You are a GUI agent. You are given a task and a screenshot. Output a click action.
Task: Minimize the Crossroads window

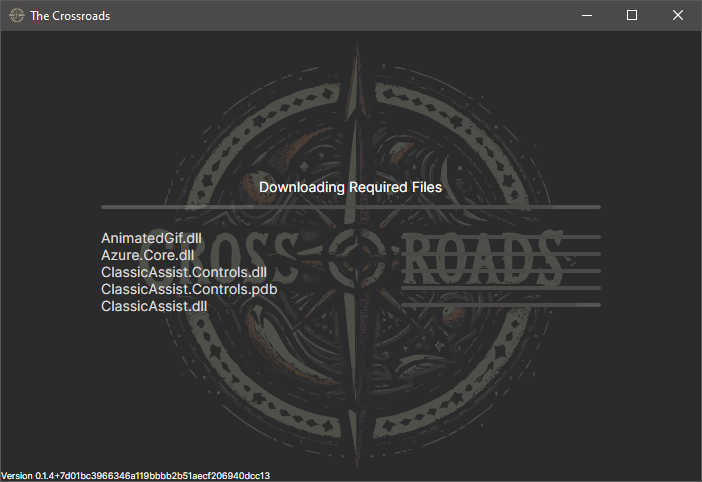pyautogui.click(x=585, y=15)
